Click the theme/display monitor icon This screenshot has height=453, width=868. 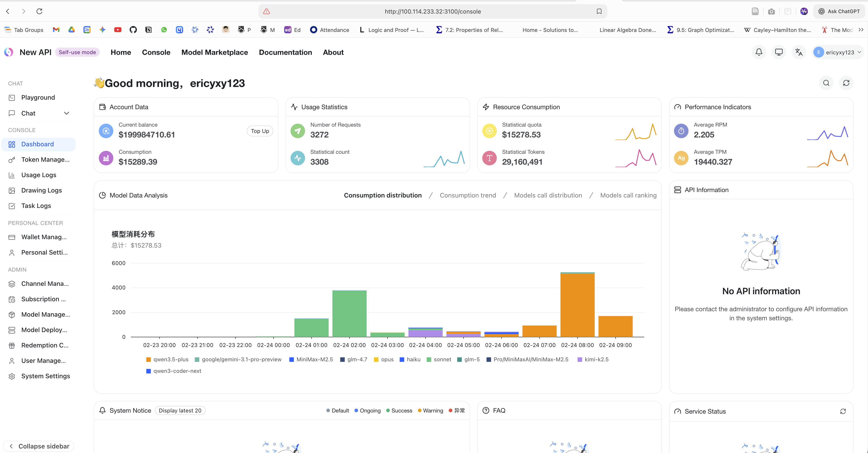(779, 52)
